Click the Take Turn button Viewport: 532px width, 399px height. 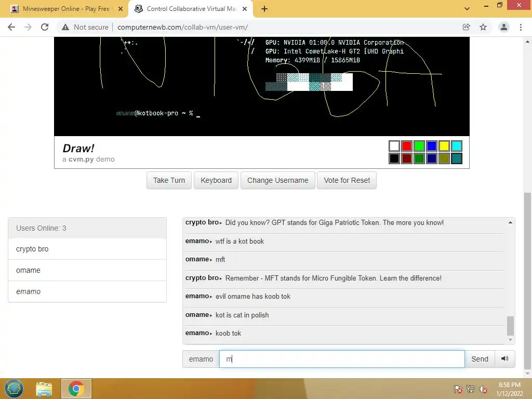(x=169, y=180)
